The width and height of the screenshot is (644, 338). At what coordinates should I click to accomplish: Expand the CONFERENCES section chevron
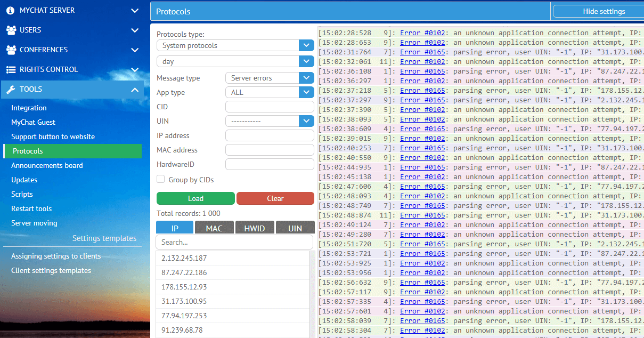(x=135, y=50)
